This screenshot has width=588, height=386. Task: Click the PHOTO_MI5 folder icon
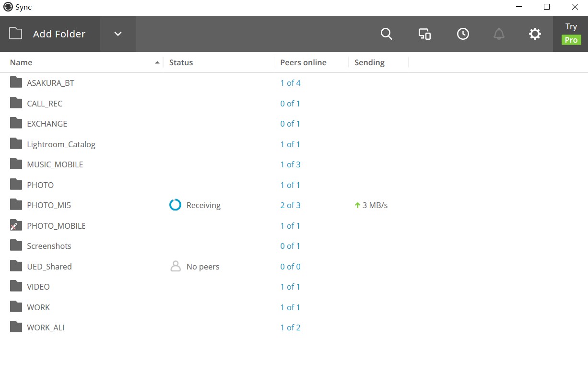pos(16,205)
